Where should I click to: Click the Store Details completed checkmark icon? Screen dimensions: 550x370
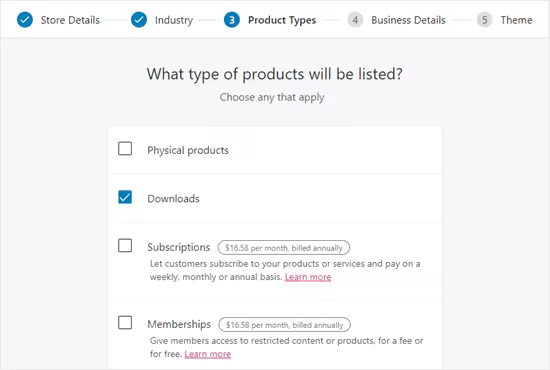(x=25, y=20)
